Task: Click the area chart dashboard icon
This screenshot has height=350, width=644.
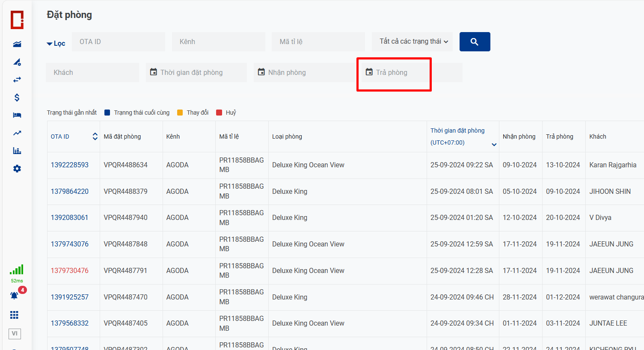Action: click(x=17, y=44)
